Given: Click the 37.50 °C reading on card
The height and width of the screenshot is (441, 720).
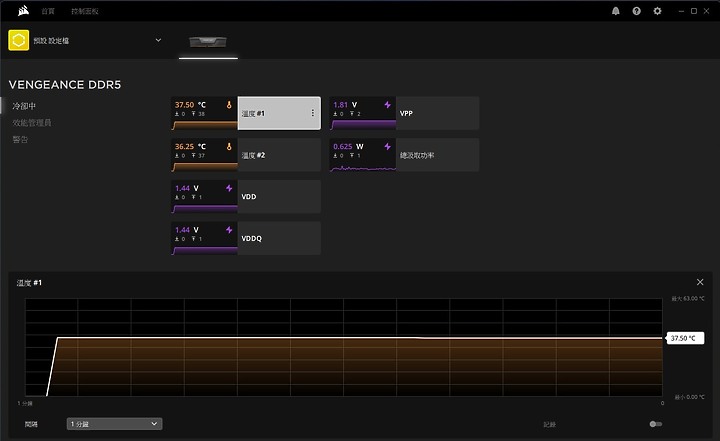Looking at the screenshot, I should 190,105.
